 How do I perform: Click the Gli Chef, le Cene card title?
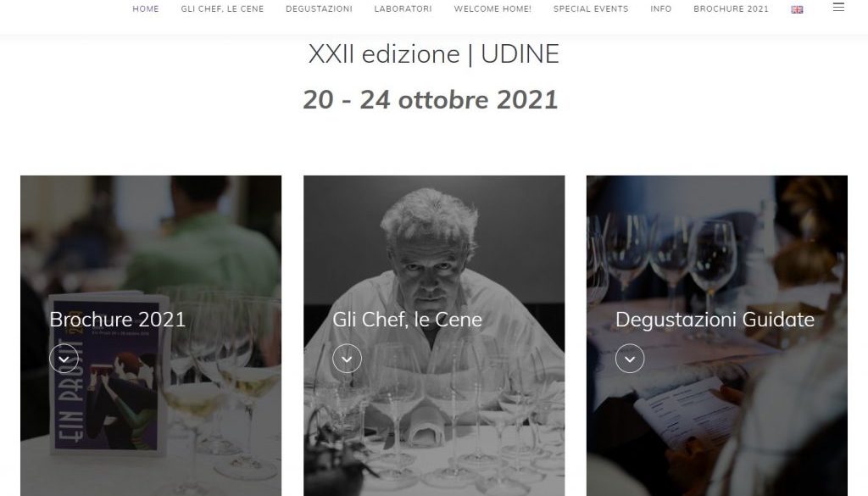tap(408, 320)
